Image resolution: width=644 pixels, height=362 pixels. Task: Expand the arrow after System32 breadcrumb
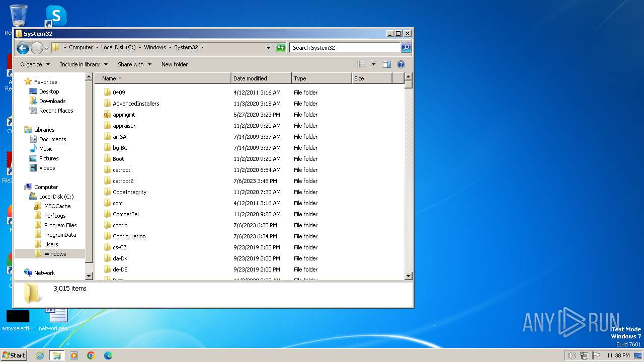[x=202, y=48]
